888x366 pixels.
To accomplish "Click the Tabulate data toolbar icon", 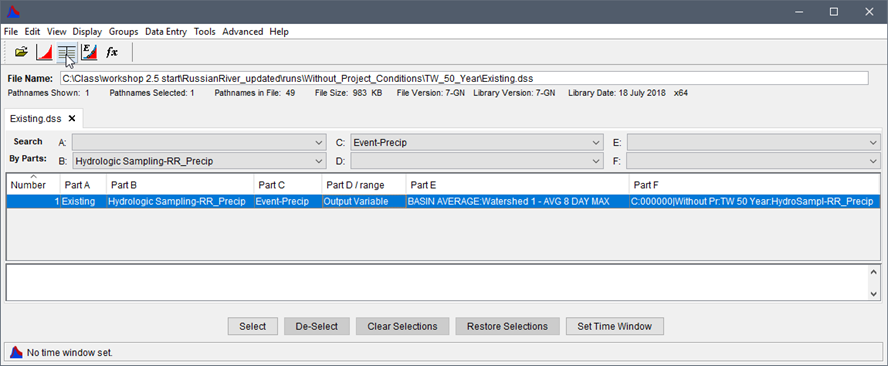I will [66, 52].
